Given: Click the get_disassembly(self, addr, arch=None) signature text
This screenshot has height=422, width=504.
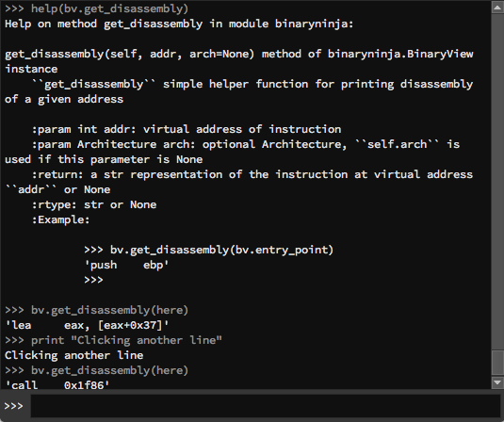Looking at the screenshot, I should (130, 54).
